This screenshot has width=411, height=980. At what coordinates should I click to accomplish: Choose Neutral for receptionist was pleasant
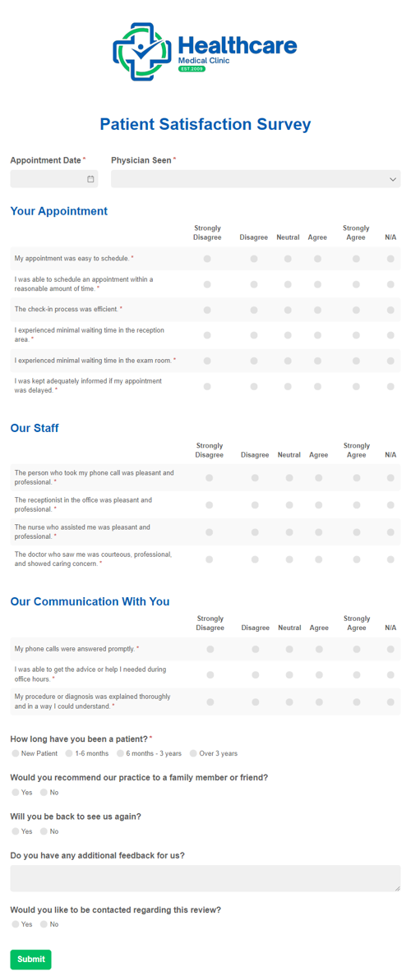coord(289,504)
